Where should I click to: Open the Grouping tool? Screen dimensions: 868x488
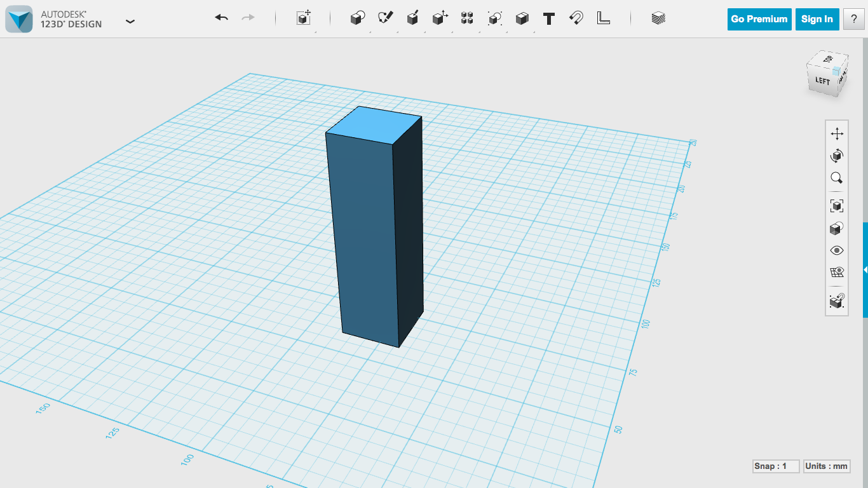[494, 18]
